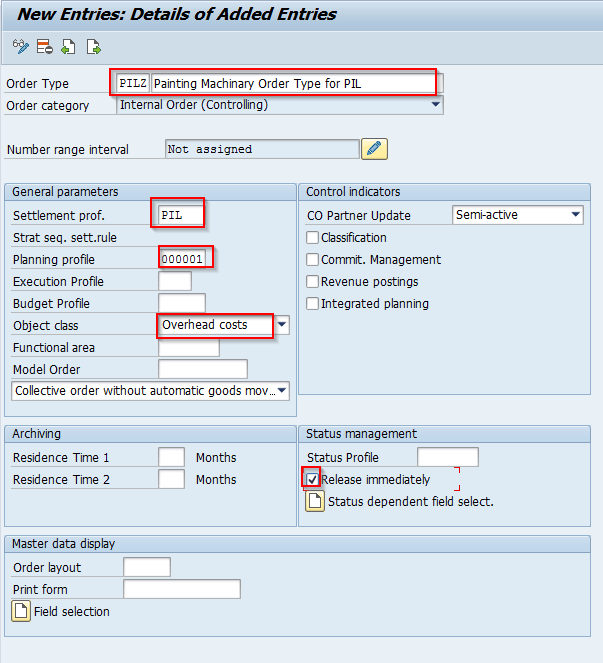
Task: Focus the Status Profile input field
Action: coord(448,457)
